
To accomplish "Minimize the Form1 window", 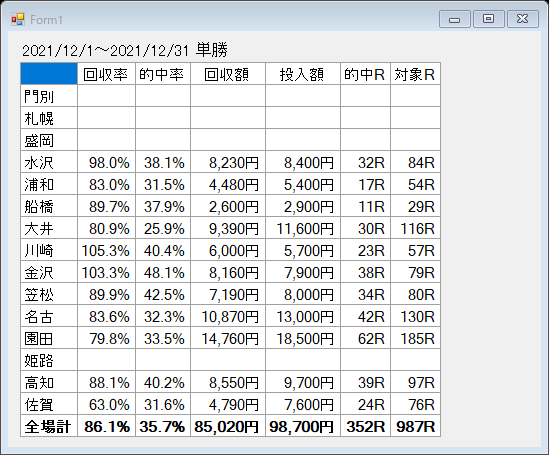I will point(454,19).
